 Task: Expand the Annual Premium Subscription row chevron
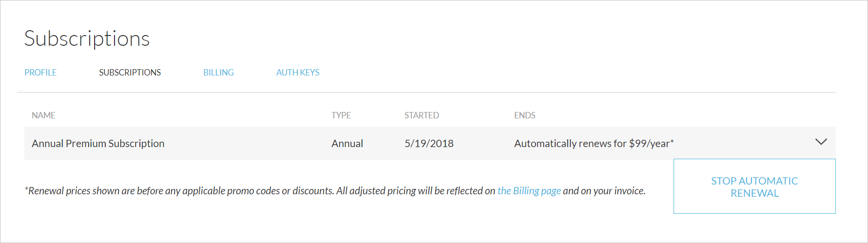(x=821, y=142)
